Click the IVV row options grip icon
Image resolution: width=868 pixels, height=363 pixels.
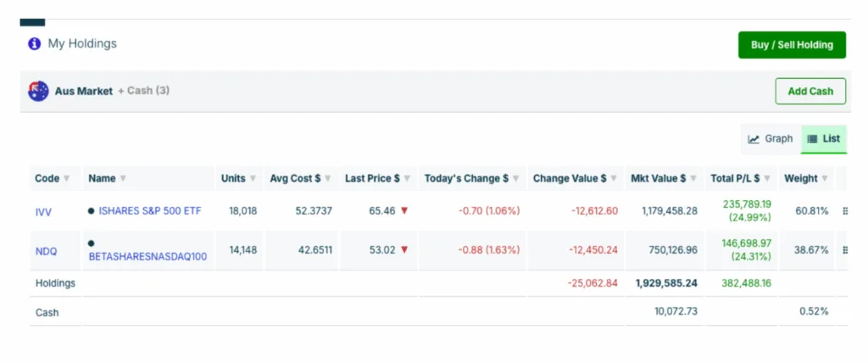point(844,211)
